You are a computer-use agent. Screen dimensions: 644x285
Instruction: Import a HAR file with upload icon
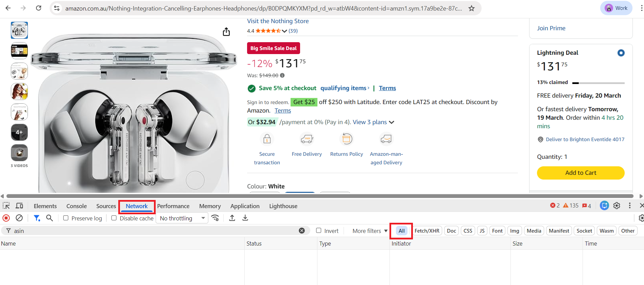232,218
